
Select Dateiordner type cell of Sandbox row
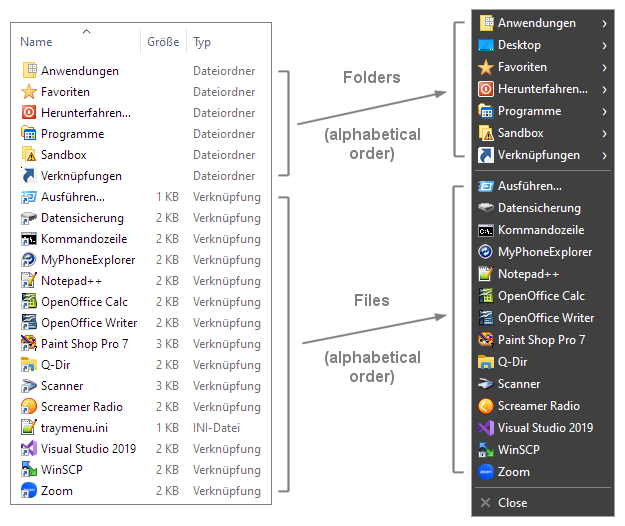pyautogui.click(x=224, y=155)
